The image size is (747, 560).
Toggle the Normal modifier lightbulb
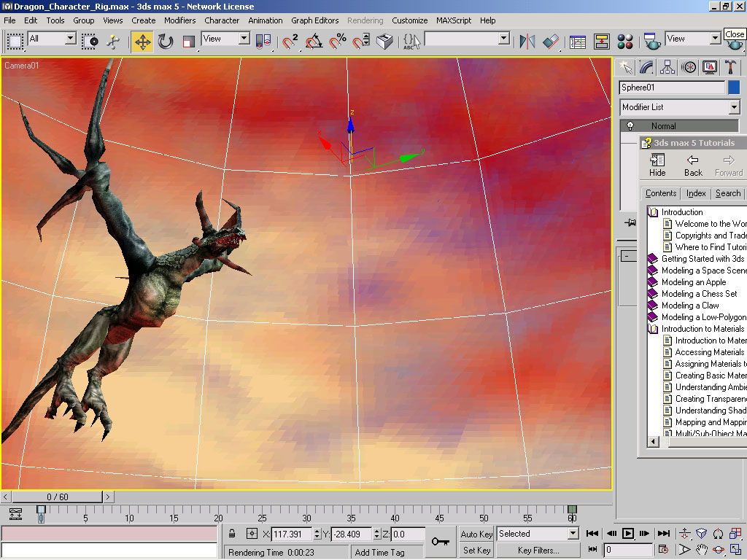click(x=631, y=126)
